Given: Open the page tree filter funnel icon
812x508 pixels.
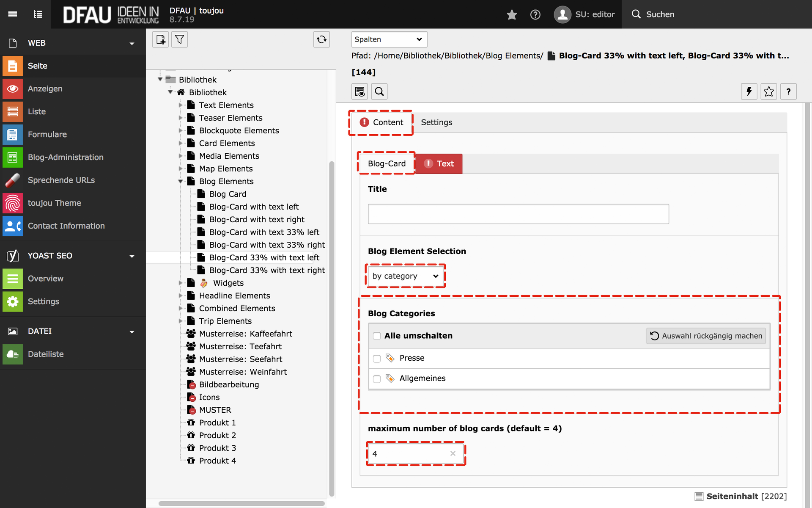Looking at the screenshot, I should pyautogui.click(x=179, y=39).
